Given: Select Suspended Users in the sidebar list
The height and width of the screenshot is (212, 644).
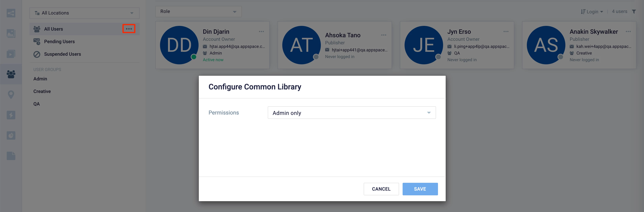Looking at the screenshot, I should pyautogui.click(x=62, y=54).
